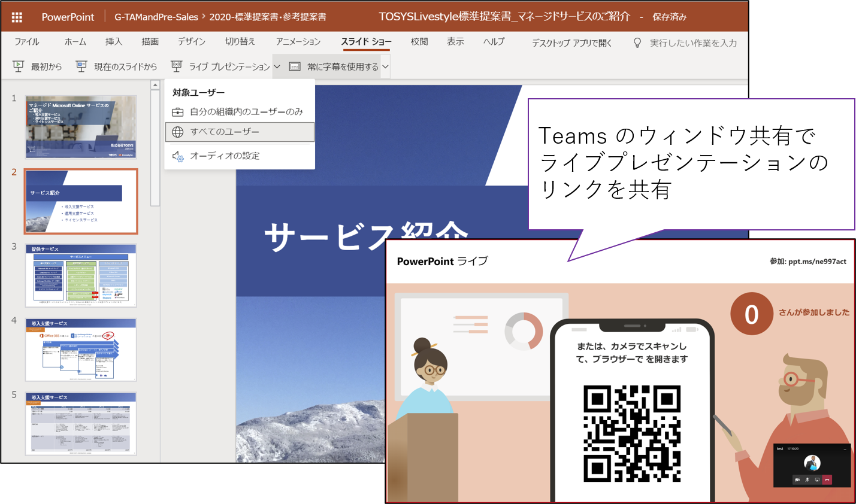The height and width of the screenshot is (504, 856).
Task: Switch to the 表示 ribbon tab
Action: pos(455,42)
